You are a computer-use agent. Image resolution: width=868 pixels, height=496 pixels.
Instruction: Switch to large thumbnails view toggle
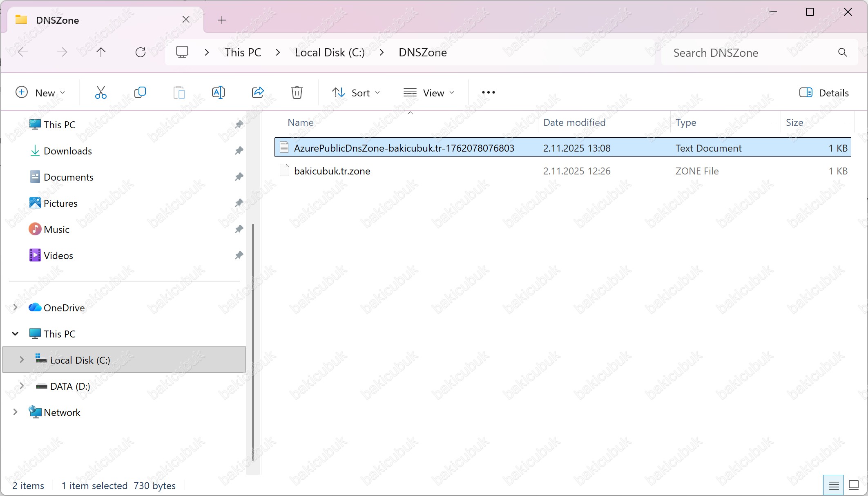click(x=853, y=485)
